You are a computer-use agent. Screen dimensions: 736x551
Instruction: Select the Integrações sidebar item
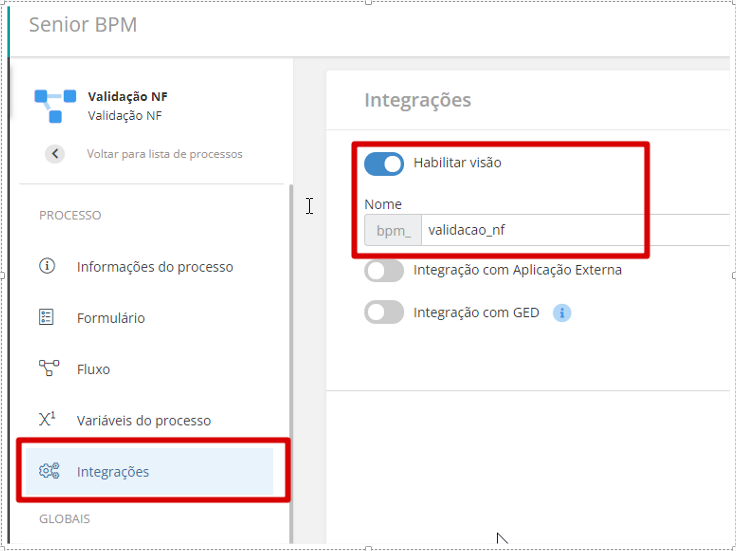[113, 472]
